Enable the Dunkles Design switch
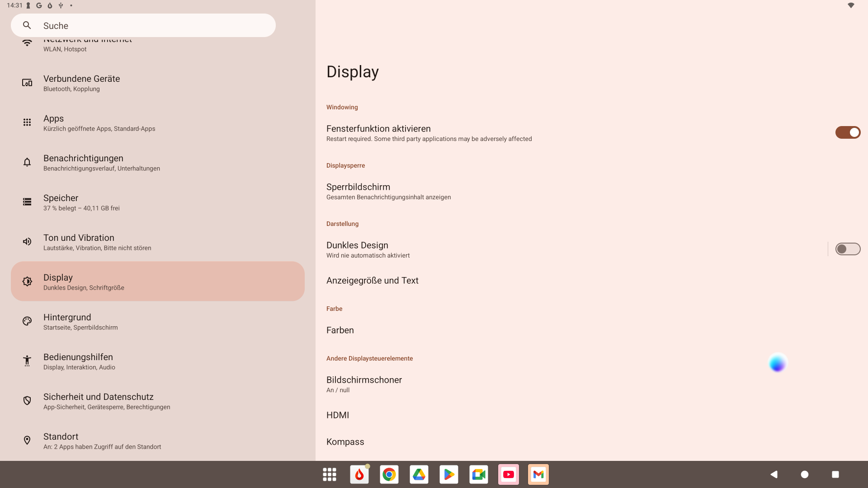Image resolution: width=868 pixels, height=488 pixels. 848,249
